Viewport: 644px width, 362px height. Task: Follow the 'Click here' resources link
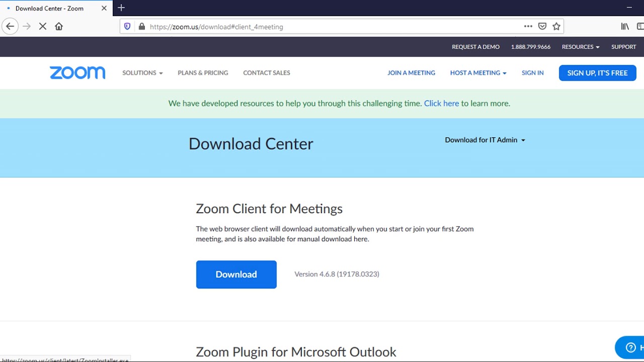point(442,104)
